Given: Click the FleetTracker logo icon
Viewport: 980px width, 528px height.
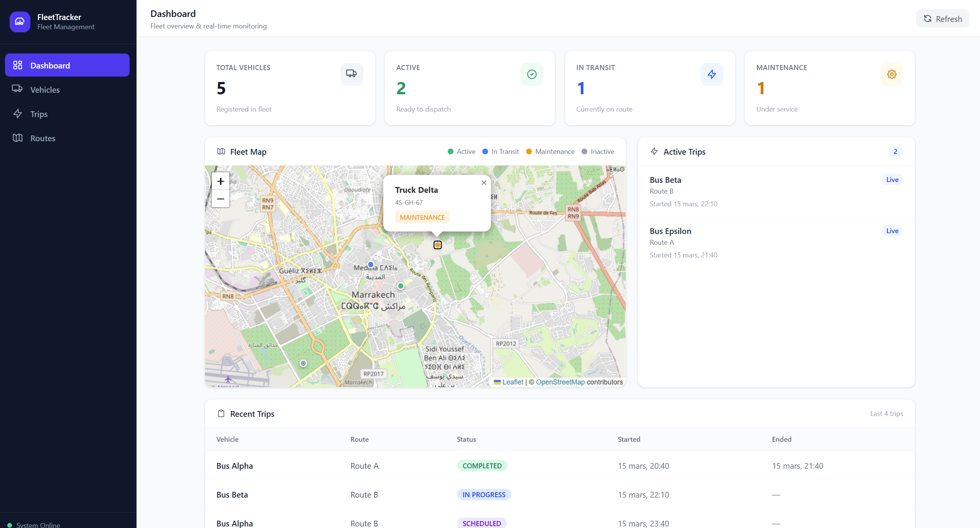Looking at the screenshot, I should pos(20,22).
